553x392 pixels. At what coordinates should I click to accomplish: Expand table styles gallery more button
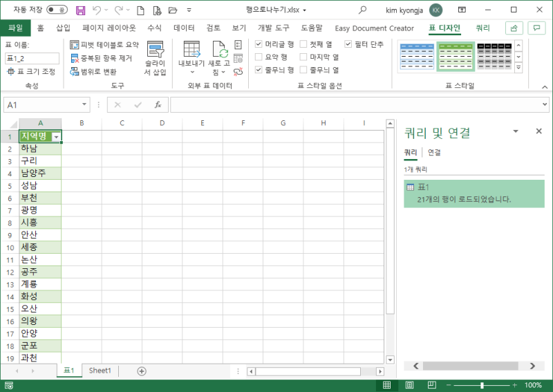(518, 67)
